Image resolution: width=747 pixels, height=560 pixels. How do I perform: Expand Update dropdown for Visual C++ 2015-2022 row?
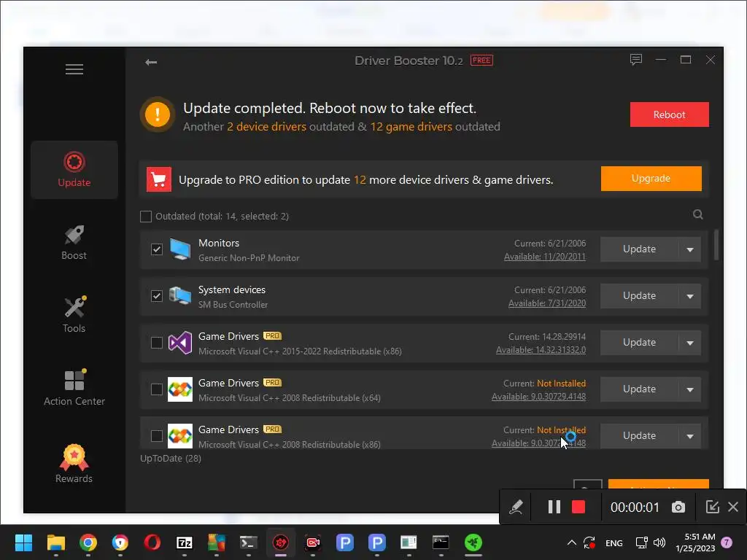pyautogui.click(x=690, y=343)
